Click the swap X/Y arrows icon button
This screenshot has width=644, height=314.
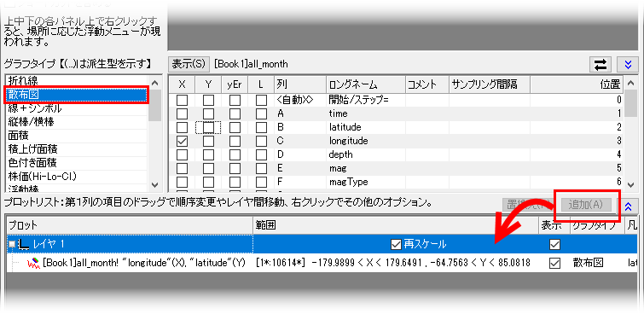[x=600, y=65]
